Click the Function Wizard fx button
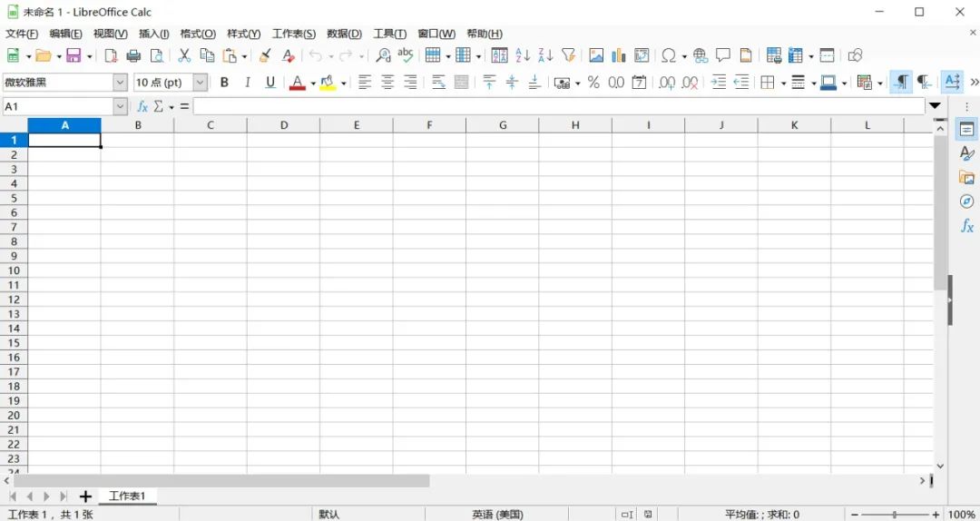The image size is (980, 521). pos(142,106)
